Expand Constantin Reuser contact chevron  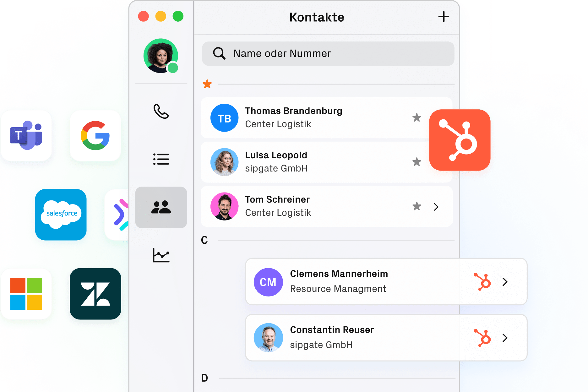505,338
